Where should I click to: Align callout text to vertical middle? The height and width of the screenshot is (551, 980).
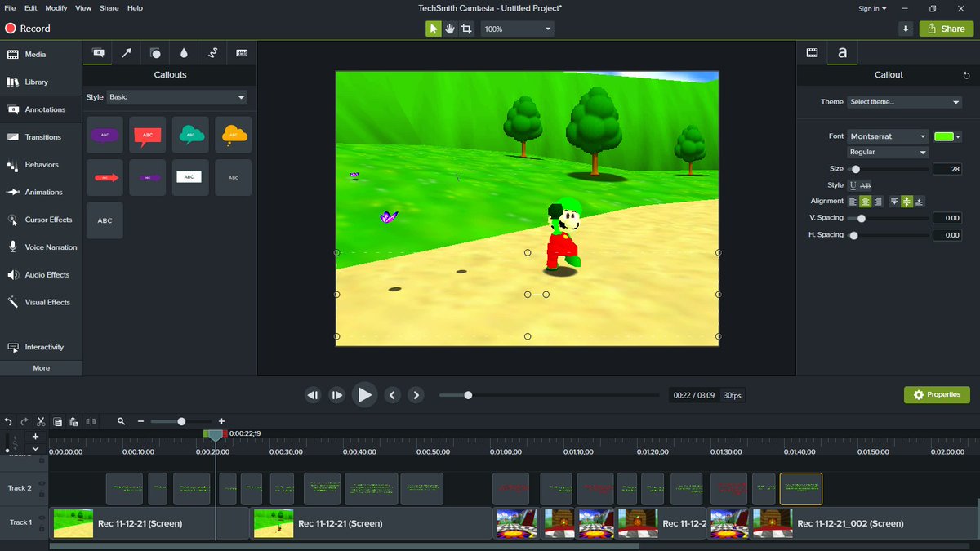[906, 202]
